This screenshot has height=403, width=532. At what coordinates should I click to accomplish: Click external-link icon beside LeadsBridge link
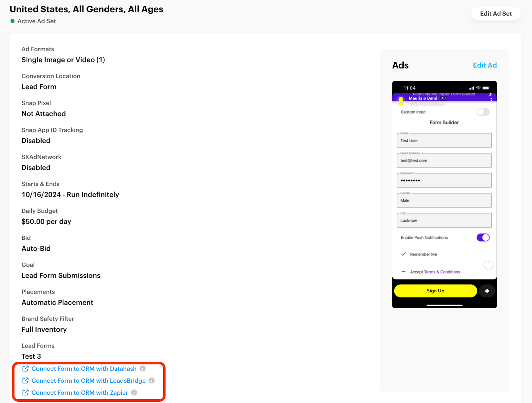pos(25,380)
